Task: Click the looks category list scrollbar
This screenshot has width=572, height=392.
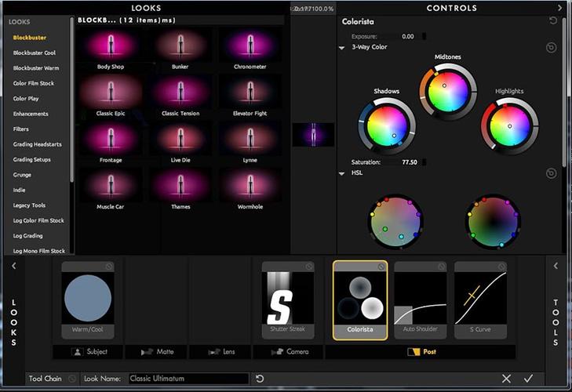Action: pos(72,100)
